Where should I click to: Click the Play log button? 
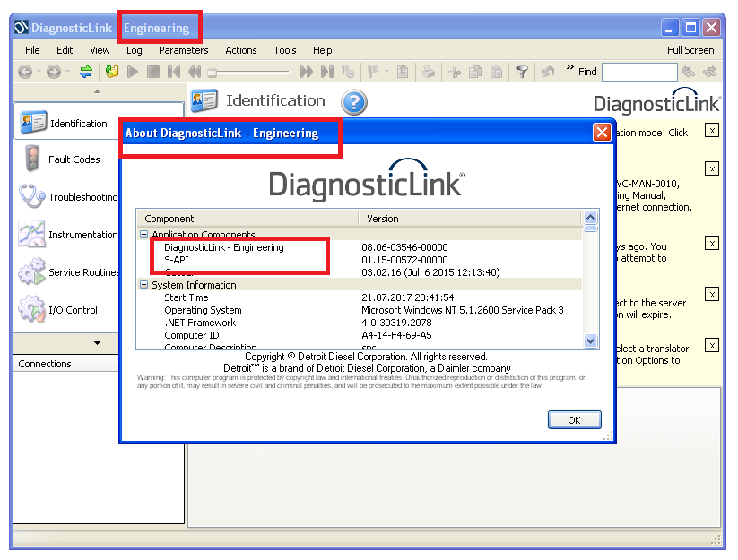133,72
